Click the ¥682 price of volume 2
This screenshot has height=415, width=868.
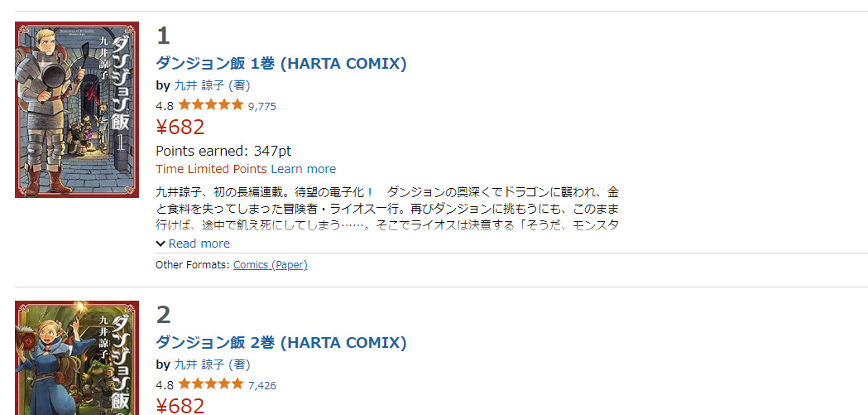tap(180, 405)
